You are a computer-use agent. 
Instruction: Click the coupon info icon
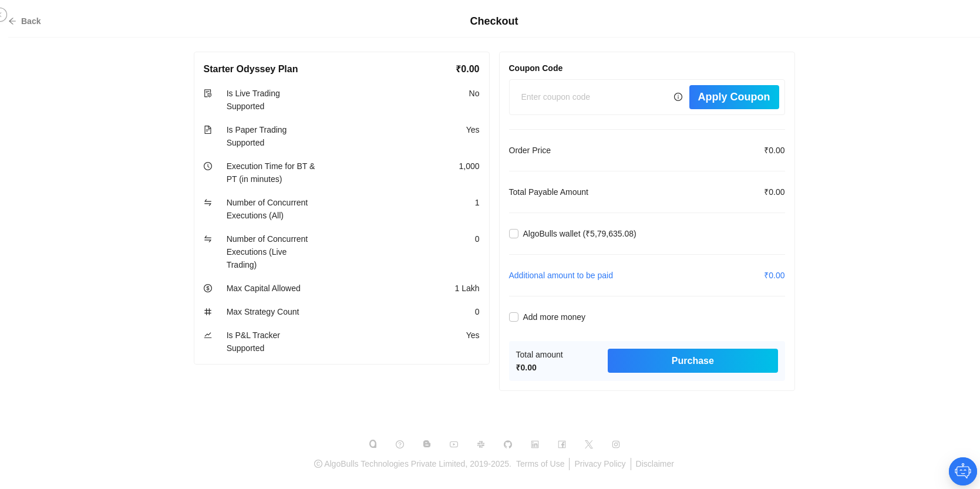678,97
